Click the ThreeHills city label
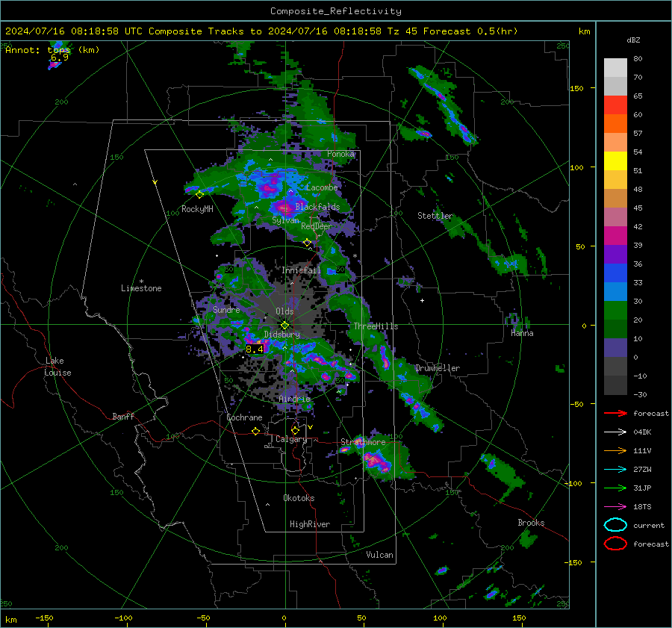672x628 pixels. pyautogui.click(x=376, y=326)
